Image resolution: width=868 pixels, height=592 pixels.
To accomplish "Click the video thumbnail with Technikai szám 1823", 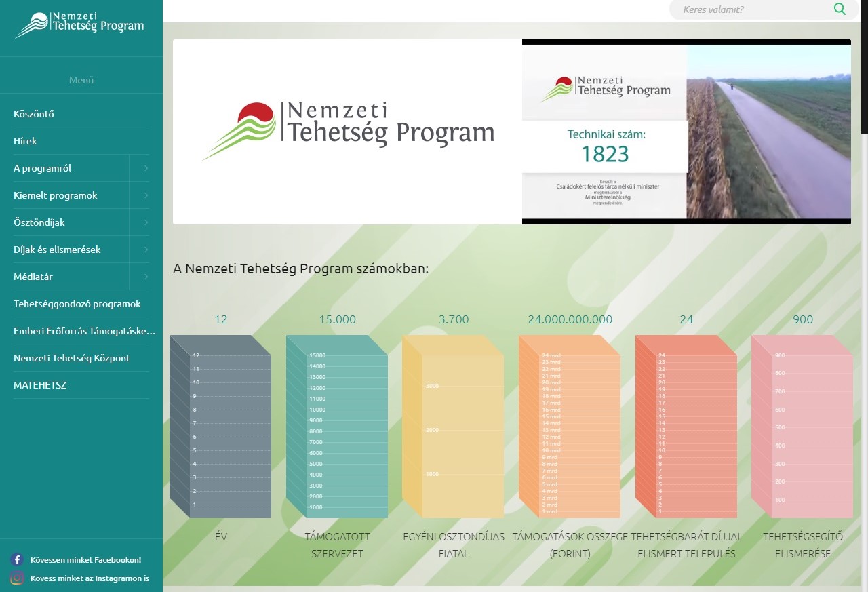I will (x=686, y=132).
